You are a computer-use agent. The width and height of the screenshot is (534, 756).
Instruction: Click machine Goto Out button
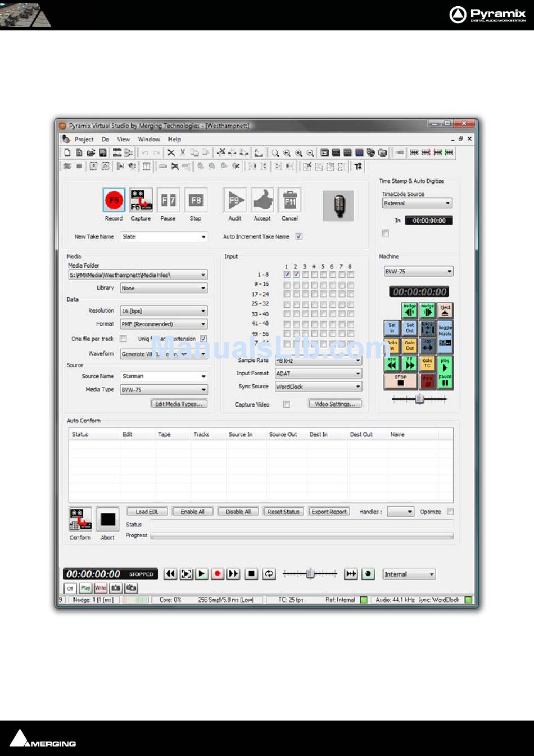point(410,345)
